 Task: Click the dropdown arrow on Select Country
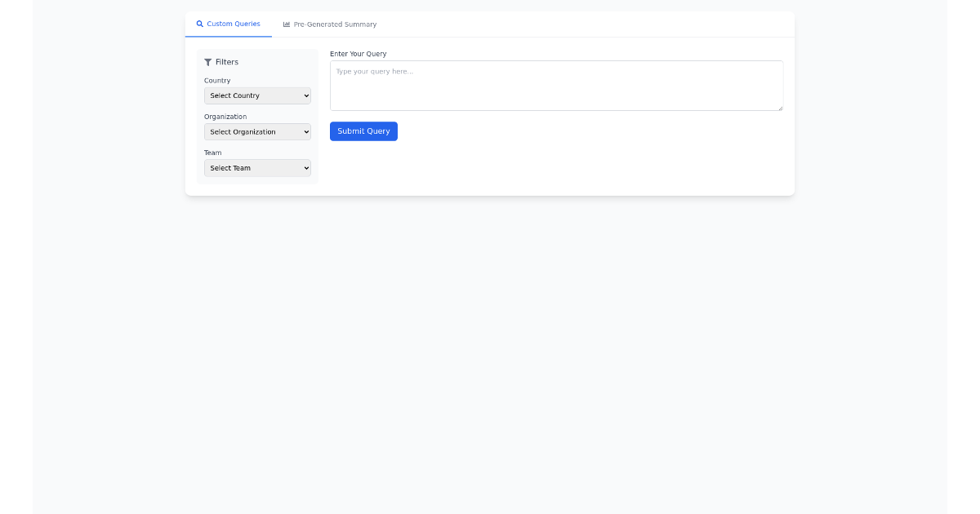tap(305, 95)
